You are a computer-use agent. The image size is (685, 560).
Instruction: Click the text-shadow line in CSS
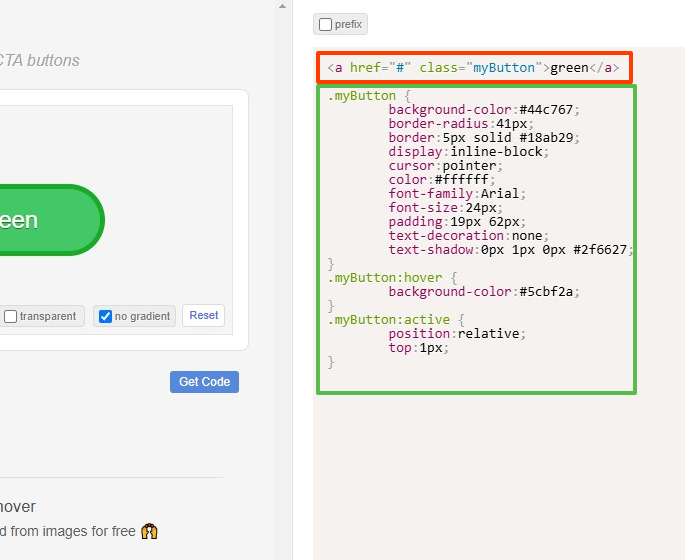511,249
